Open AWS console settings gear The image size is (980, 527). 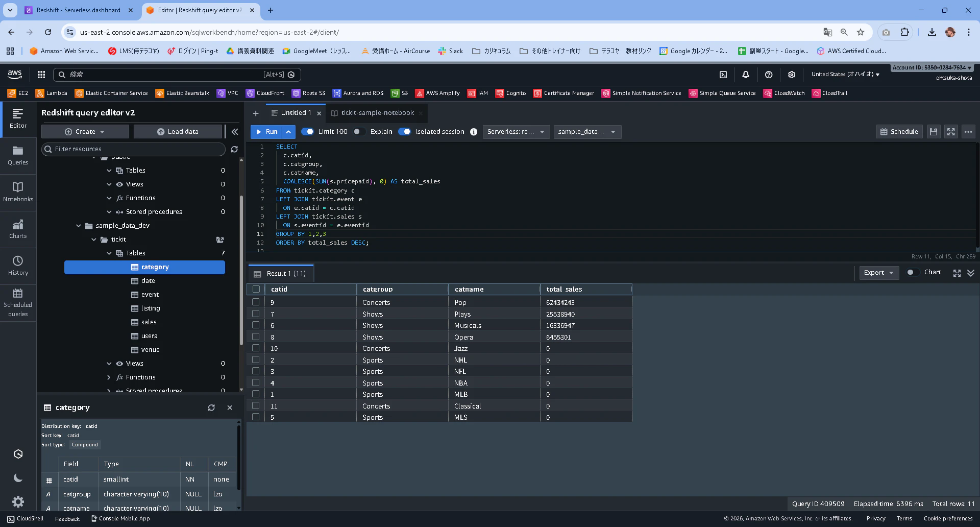tap(792, 75)
